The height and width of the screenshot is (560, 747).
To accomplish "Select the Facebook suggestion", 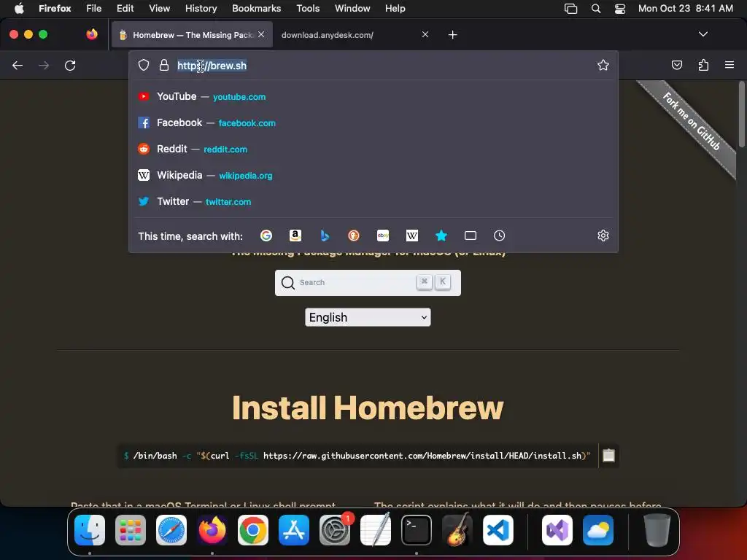I will (373, 122).
